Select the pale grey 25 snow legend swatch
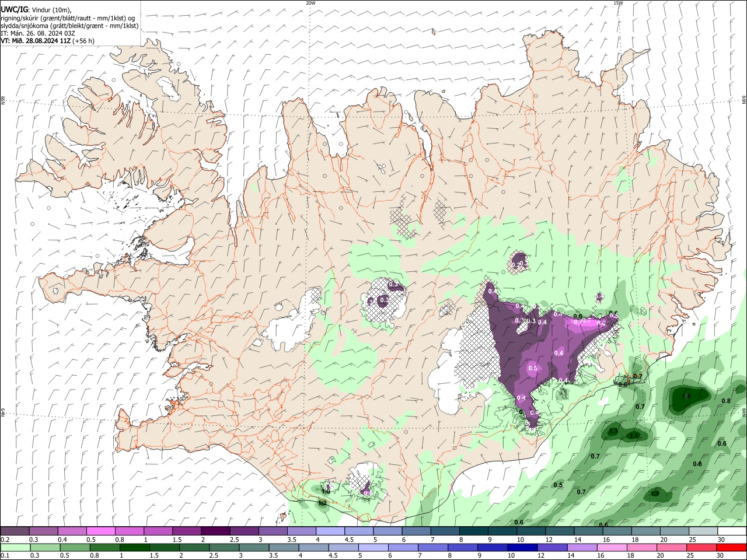Image resolution: width=747 pixels, height=560 pixels. [704, 531]
